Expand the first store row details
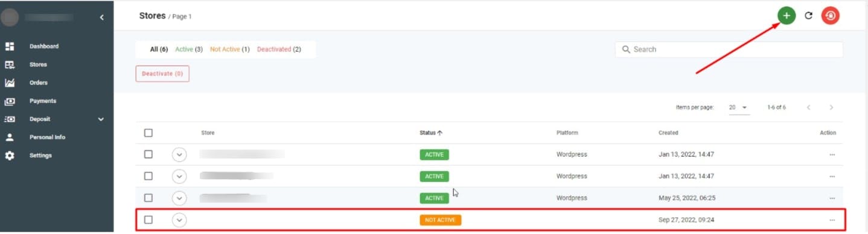 [x=179, y=155]
